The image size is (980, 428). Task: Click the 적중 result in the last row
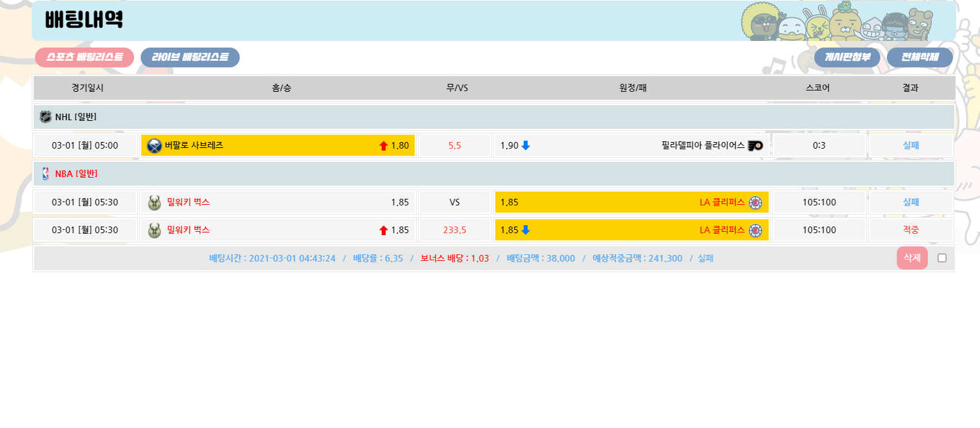click(x=911, y=231)
